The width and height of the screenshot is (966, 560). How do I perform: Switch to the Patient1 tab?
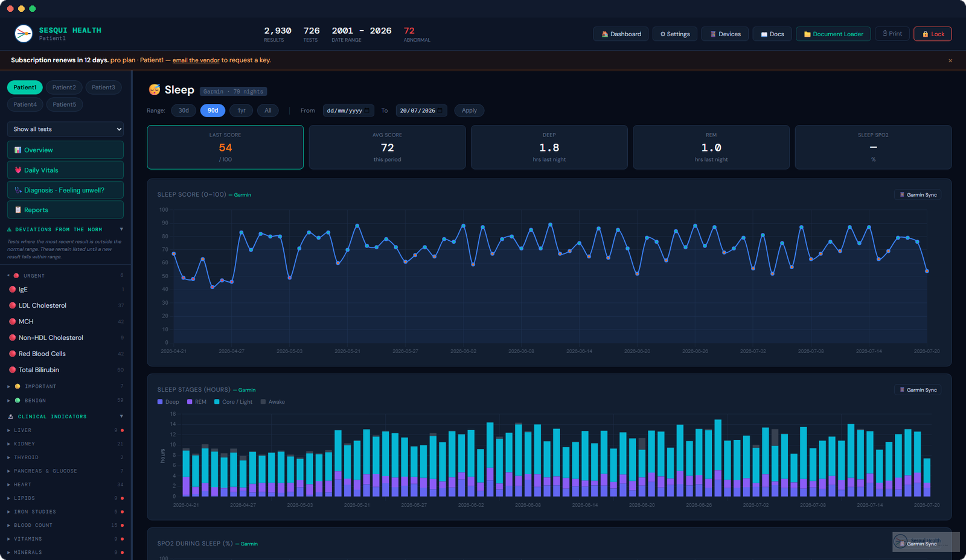(25, 87)
